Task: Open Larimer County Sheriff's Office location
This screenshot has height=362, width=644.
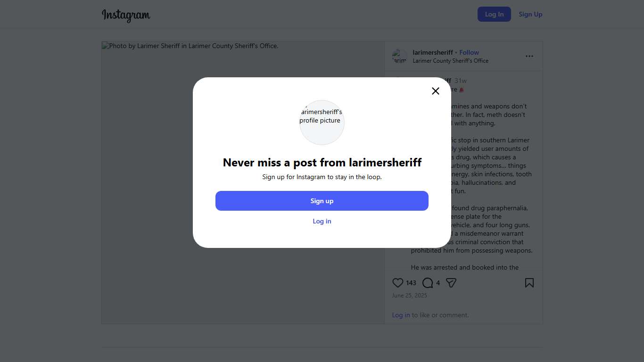Action: (x=450, y=61)
